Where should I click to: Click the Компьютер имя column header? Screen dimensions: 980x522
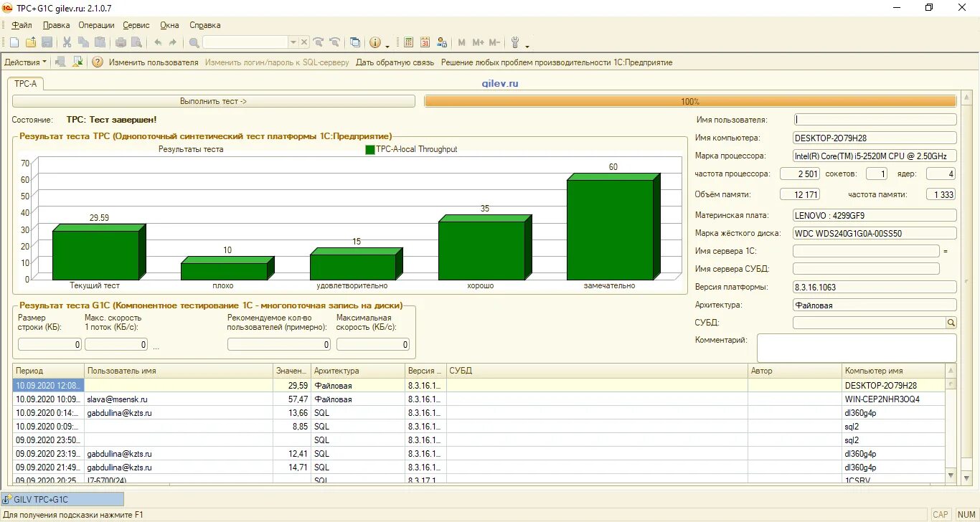[894, 371]
